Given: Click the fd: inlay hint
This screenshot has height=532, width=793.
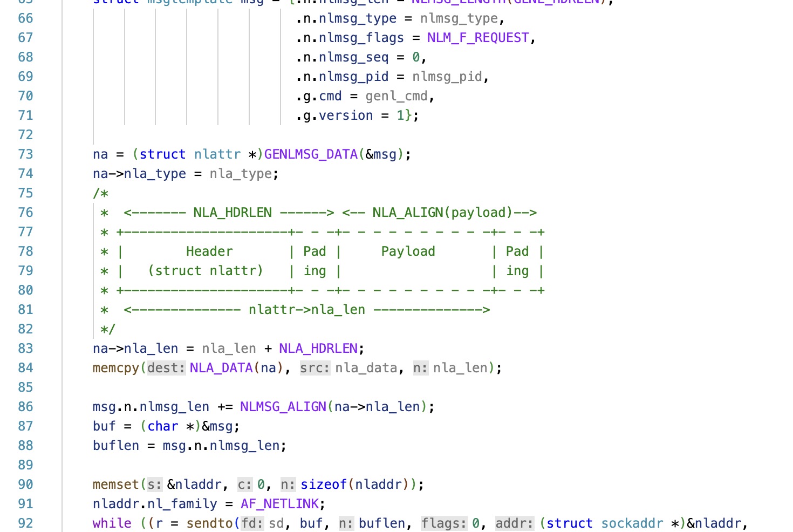Looking at the screenshot, I should 252,523.
